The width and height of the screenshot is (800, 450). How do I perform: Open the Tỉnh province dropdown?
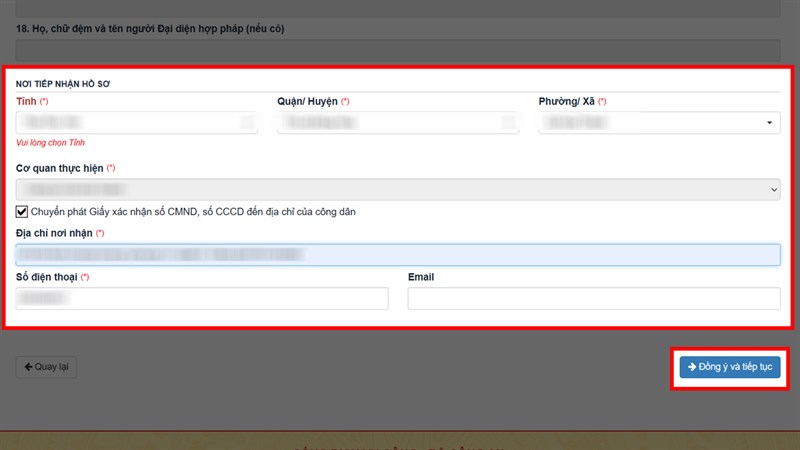click(x=137, y=122)
